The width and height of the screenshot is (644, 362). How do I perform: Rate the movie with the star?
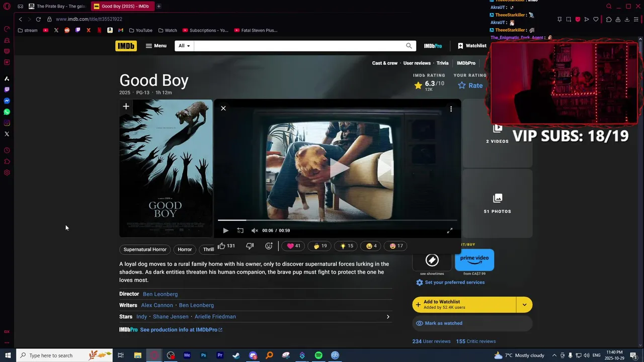[x=470, y=85]
